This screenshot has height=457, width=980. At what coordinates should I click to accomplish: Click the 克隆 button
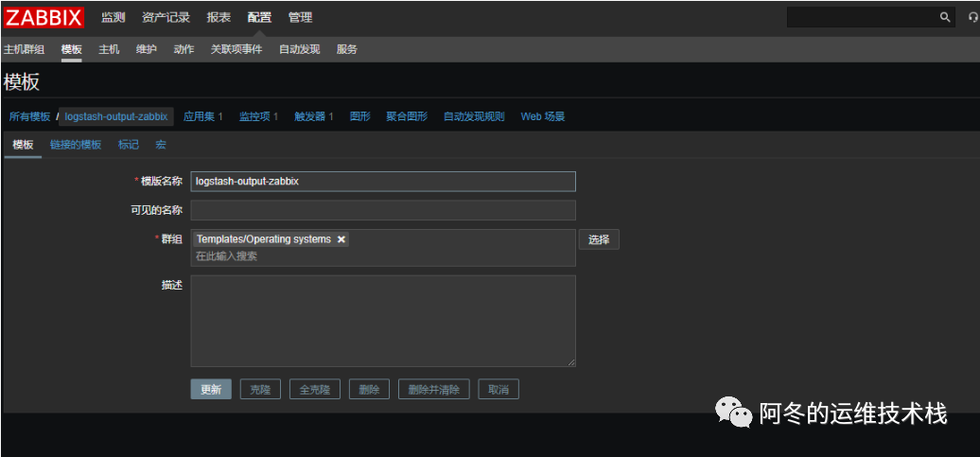(261, 390)
